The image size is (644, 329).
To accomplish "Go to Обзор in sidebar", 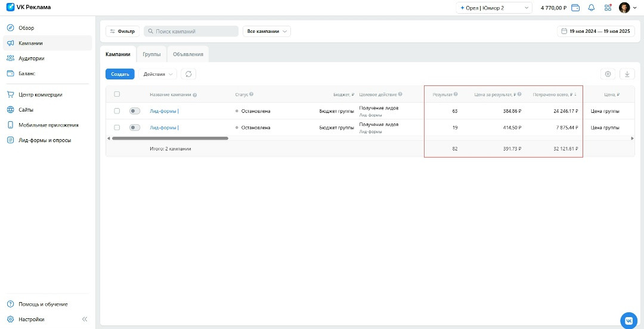I will click(47, 28).
